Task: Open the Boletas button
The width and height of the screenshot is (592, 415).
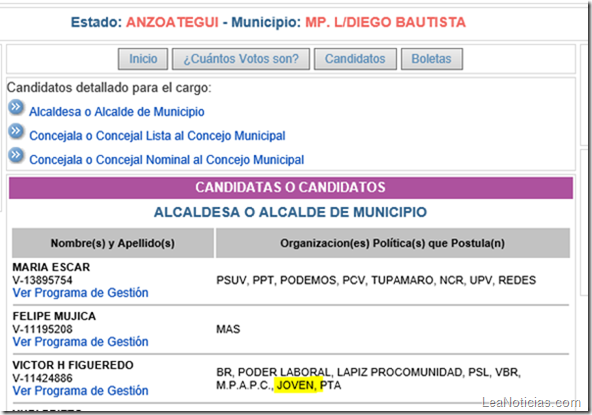Action: [432, 59]
